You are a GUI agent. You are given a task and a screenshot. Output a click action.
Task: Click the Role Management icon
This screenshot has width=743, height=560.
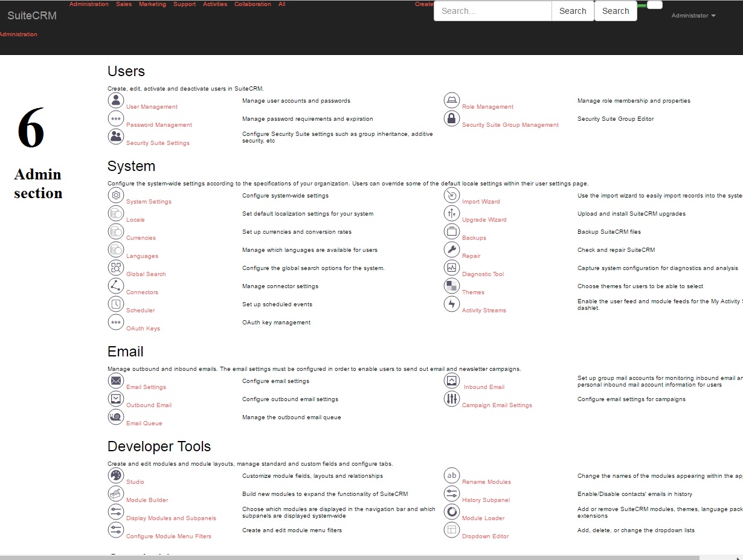click(452, 100)
